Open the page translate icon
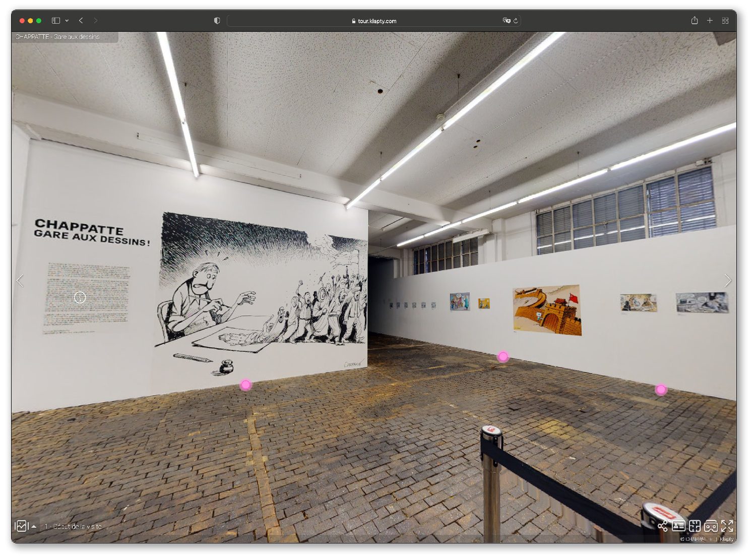The width and height of the screenshot is (756, 556). tap(506, 21)
